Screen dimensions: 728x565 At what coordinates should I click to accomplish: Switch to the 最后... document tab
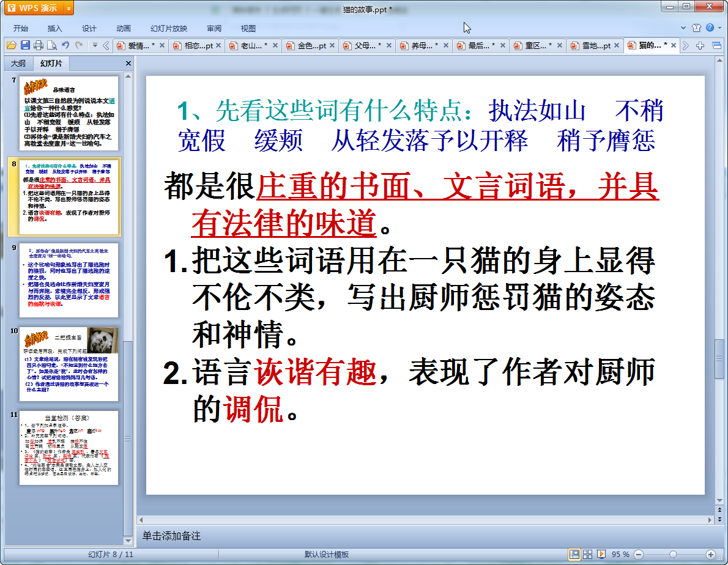tap(480, 45)
